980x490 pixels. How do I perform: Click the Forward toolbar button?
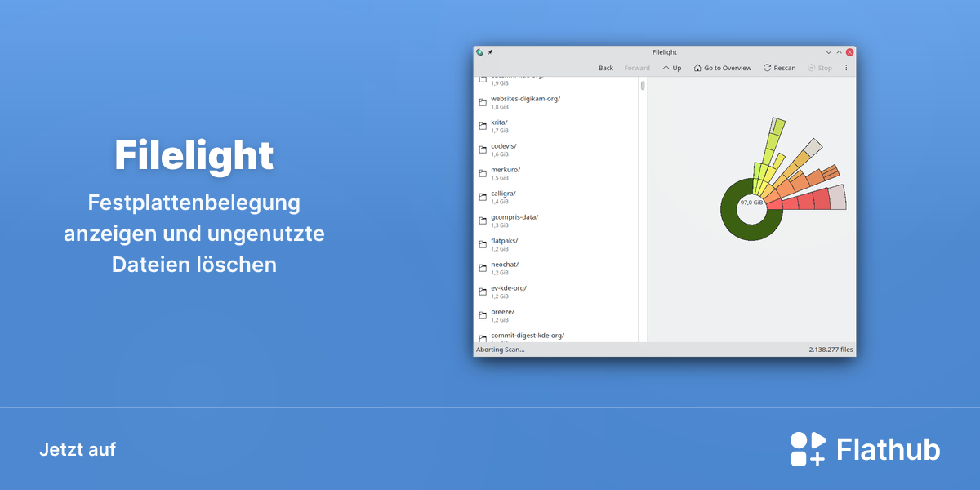click(x=637, y=68)
